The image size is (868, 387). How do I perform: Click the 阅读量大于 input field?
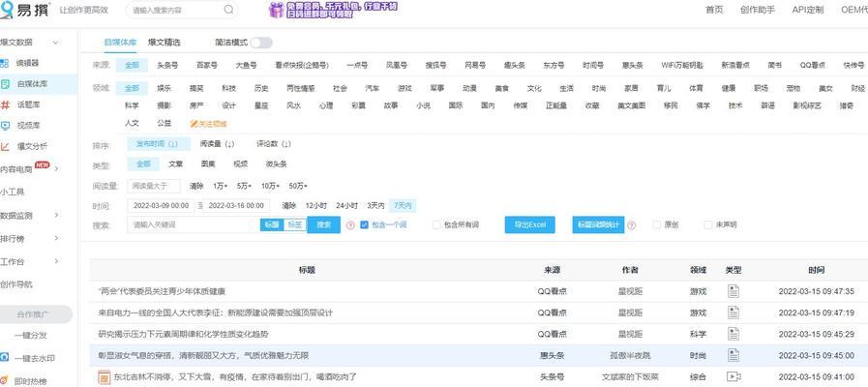154,186
